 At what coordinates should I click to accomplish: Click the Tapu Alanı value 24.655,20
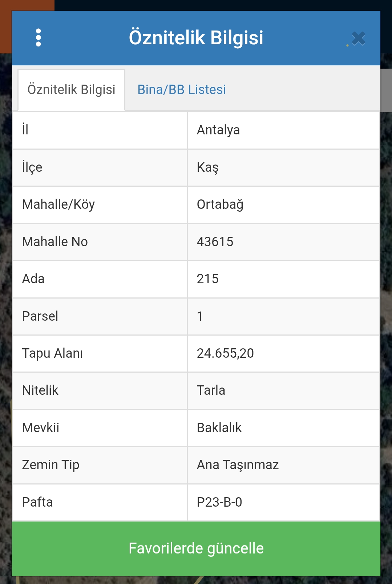pyautogui.click(x=225, y=353)
